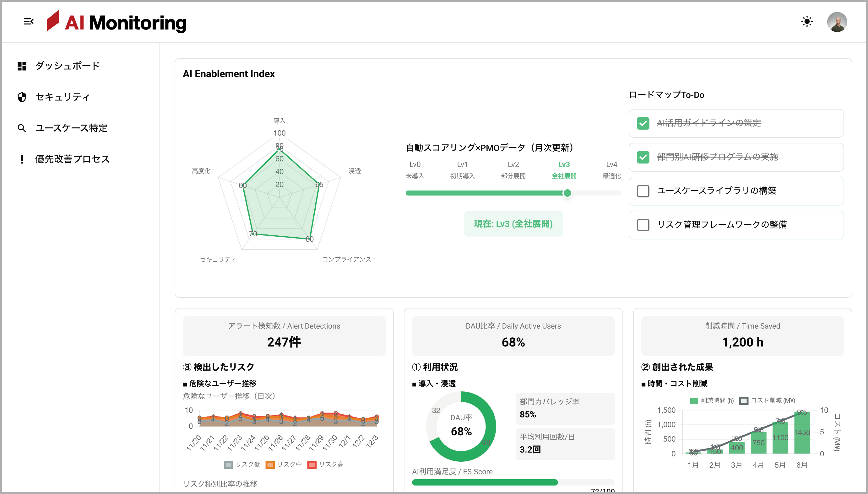This screenshot has height=494, width=868.
Task: Collapse the sidebar with hamburger menu icon
Action: pyautogui.click(x=29, y=22)
